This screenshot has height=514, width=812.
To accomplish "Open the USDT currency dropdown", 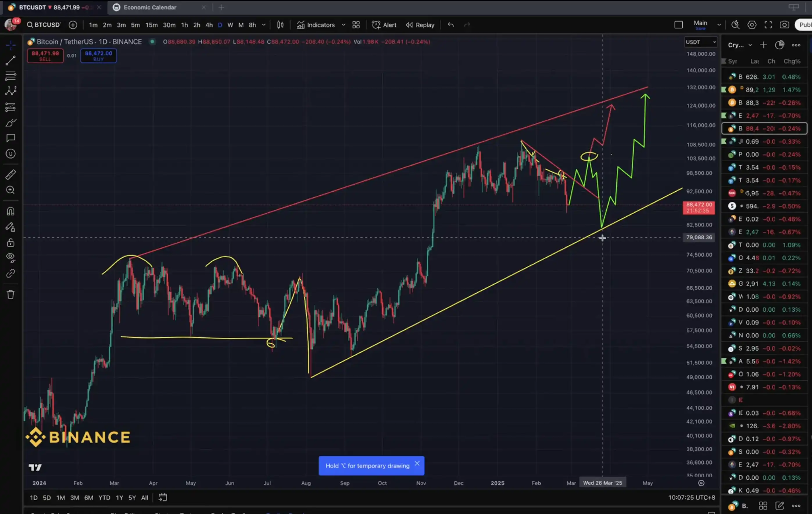I will click(700, 42).
